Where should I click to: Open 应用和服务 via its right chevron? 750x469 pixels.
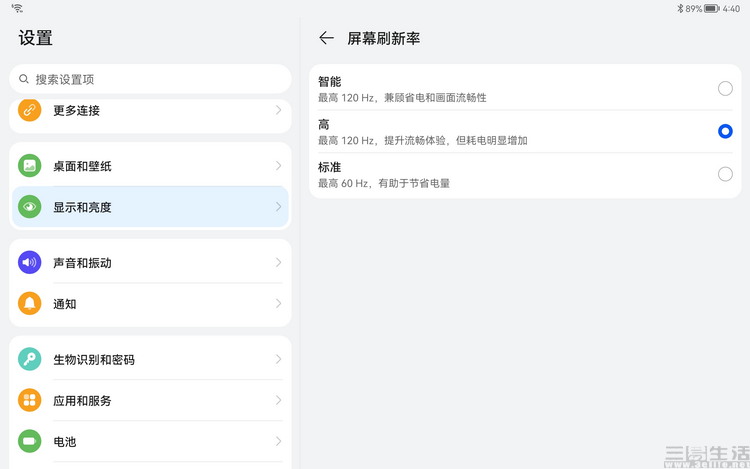tap(278, 401)
